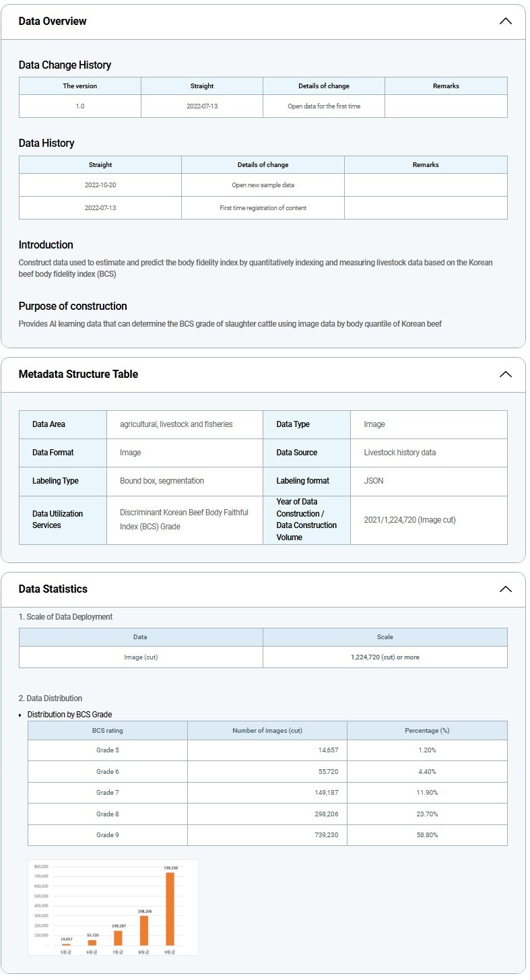530x980 pixels.
Task: Click 'Bound box, segmentation' labeling type value
Action: [162, 481]
